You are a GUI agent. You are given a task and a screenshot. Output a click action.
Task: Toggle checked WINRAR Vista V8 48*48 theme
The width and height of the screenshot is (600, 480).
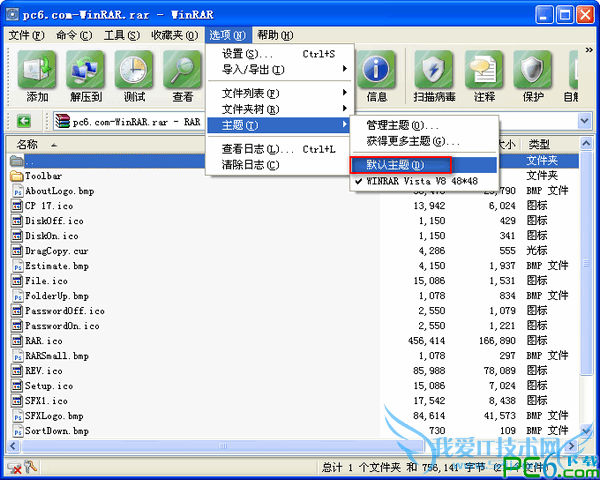click(x=424, y=181)
